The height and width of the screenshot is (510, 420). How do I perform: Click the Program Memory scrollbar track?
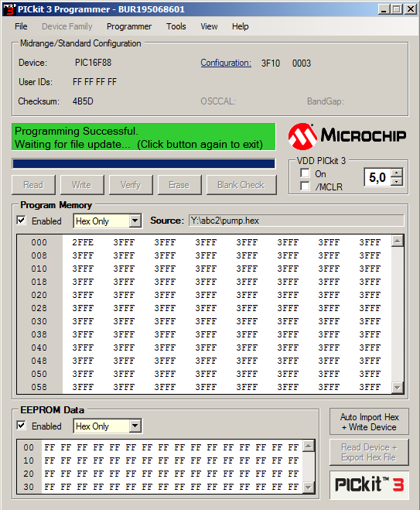tap(398, 314)
